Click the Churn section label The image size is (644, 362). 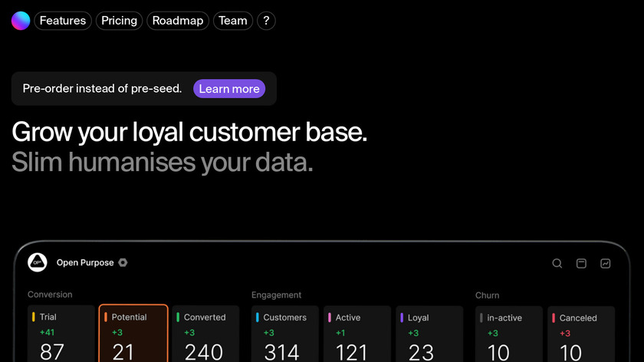click(x=487, y=295)
